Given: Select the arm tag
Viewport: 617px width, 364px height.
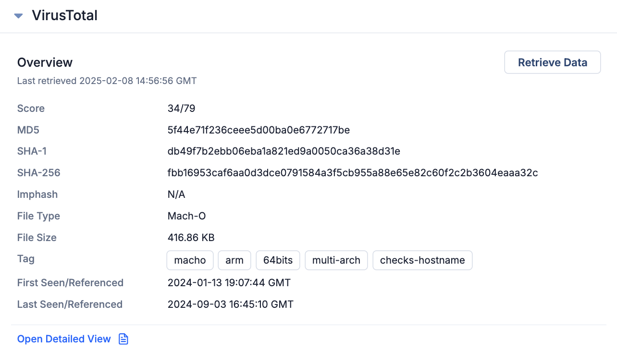Looking at the screenshot, I should [234, 260].
